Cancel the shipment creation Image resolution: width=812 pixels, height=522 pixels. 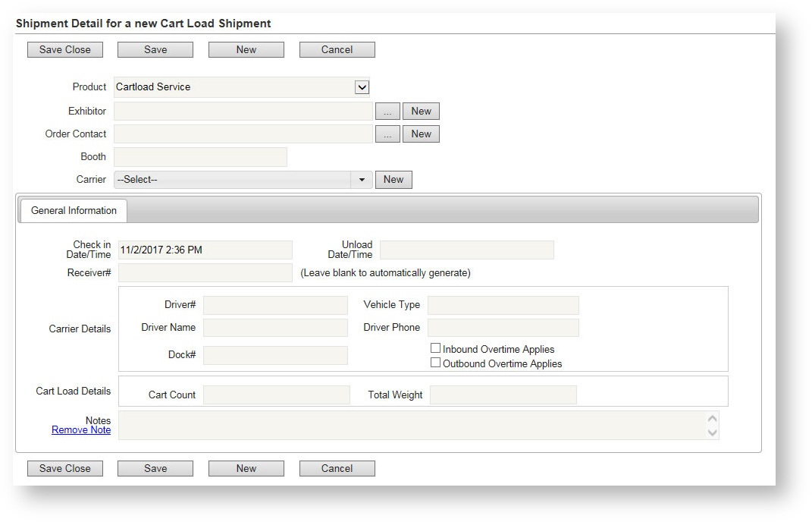337,49
